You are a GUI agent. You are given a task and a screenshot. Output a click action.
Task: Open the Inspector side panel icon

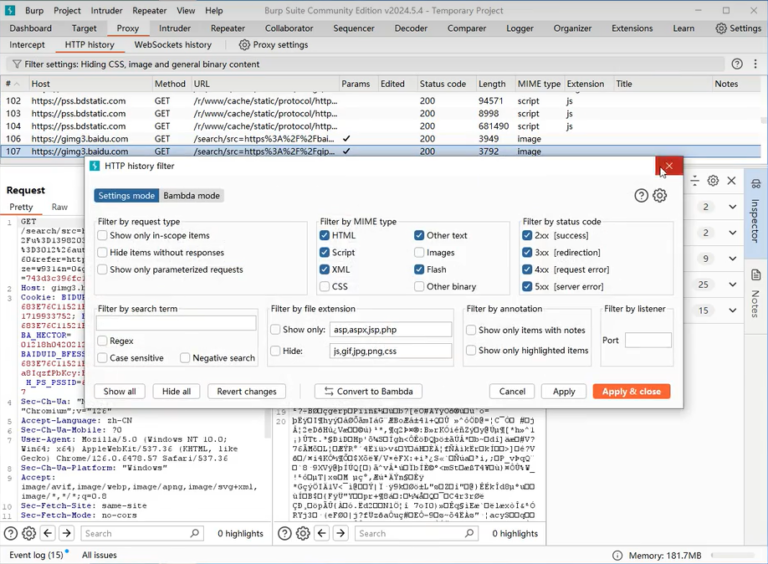756,184
